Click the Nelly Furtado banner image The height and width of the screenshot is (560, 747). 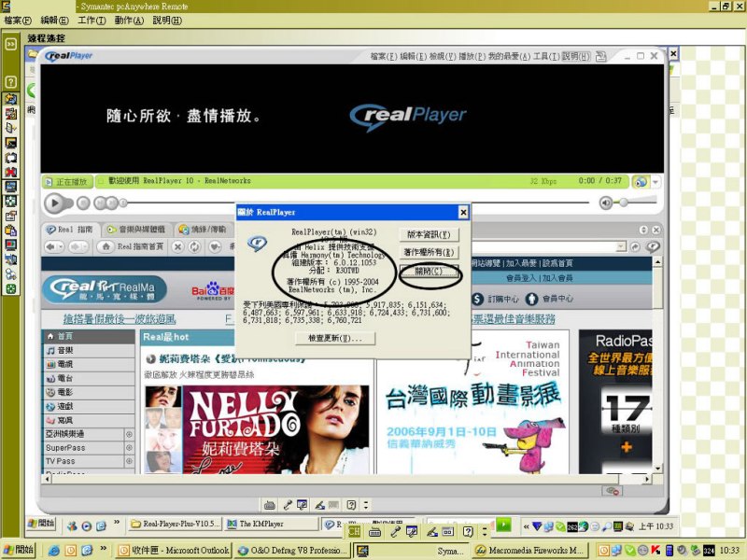258,429
